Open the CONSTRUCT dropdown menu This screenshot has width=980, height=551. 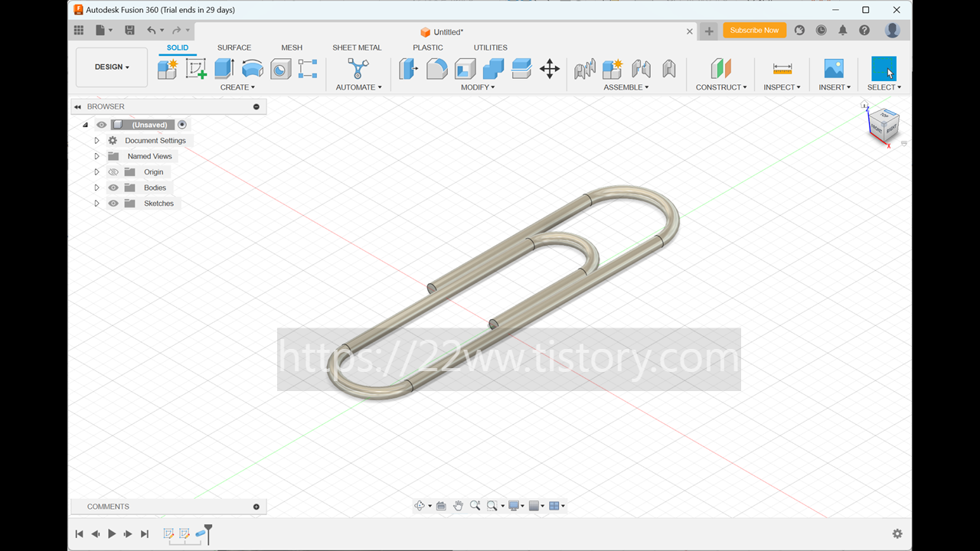[721, 87]
